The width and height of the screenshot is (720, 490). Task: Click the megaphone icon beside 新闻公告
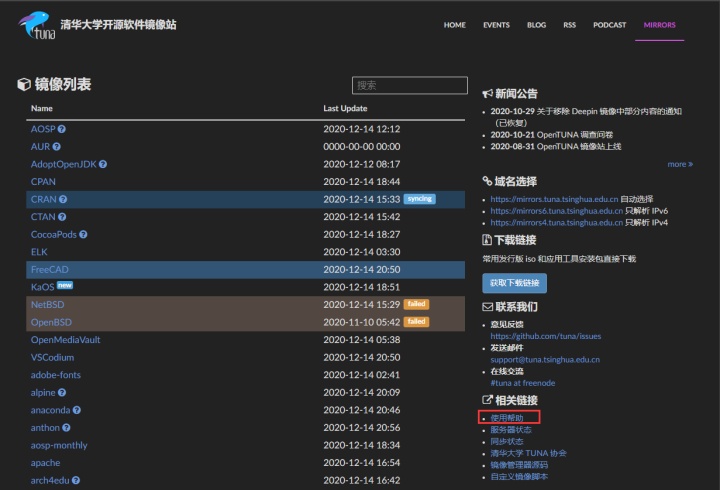[487, 94]
